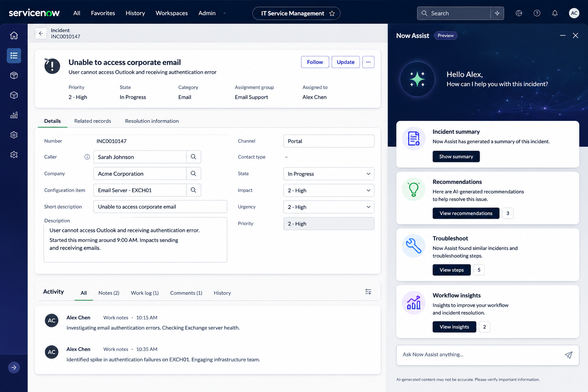Open the Workspaces menu
This screenshot has width=588, height=392.
pyautogui.click(x=171, y=13)
